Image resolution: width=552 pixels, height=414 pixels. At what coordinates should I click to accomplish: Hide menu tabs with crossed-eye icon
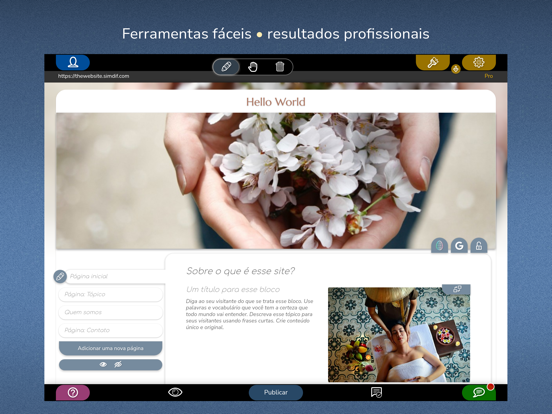coord(118,364)
